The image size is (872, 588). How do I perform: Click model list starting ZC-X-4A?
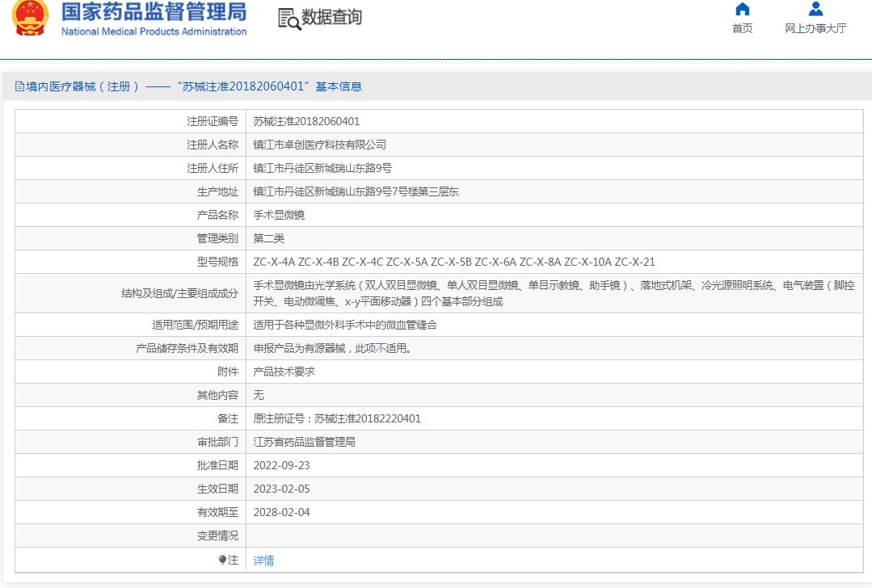click(454, 262)
